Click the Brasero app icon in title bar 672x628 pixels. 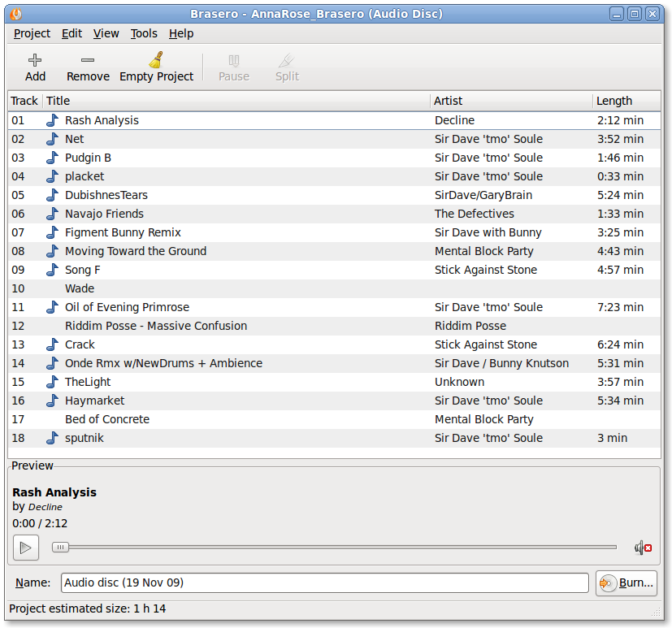[x=15, y=14]
